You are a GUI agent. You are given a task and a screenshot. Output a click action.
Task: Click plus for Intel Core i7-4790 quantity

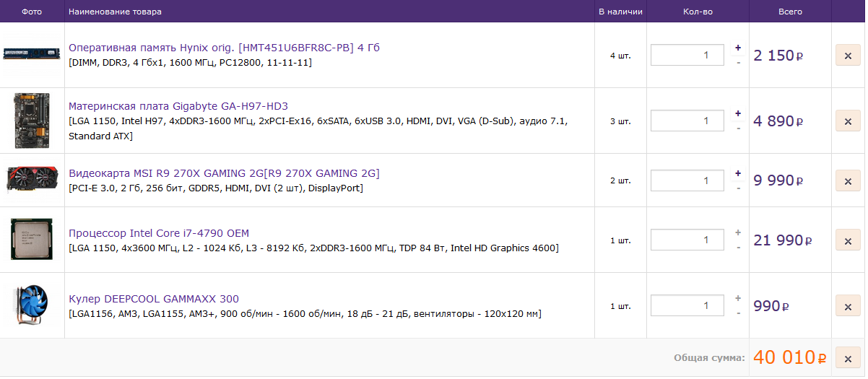click(x=738, y=233)
